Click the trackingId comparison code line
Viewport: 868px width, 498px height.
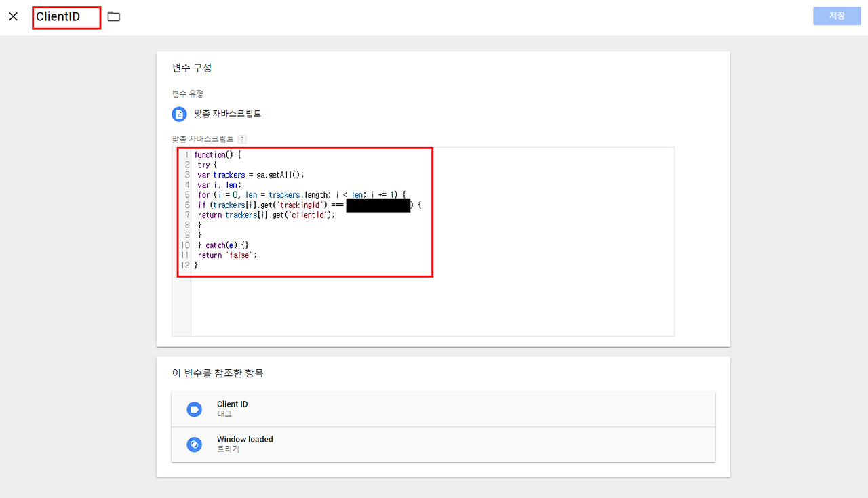[310, 205]
